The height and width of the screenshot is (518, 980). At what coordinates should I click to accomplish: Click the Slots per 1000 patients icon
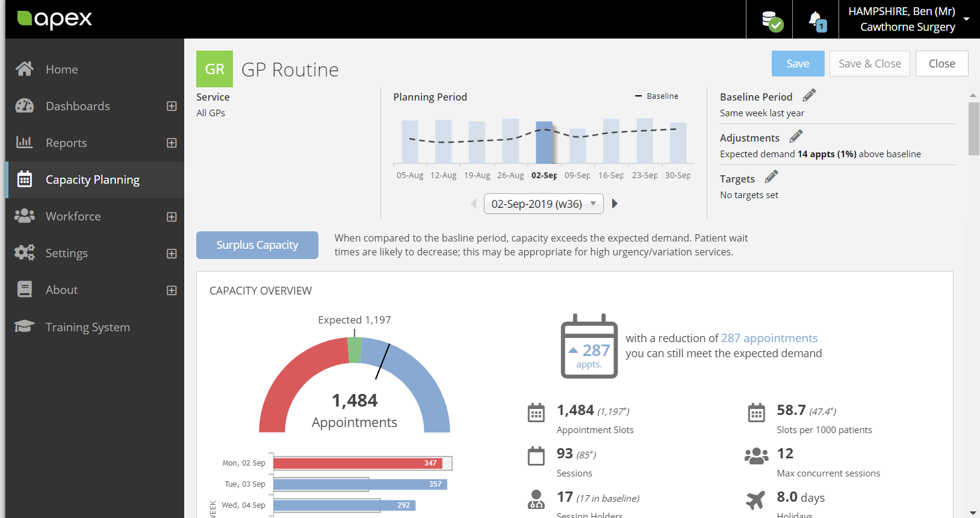[756, 413]
